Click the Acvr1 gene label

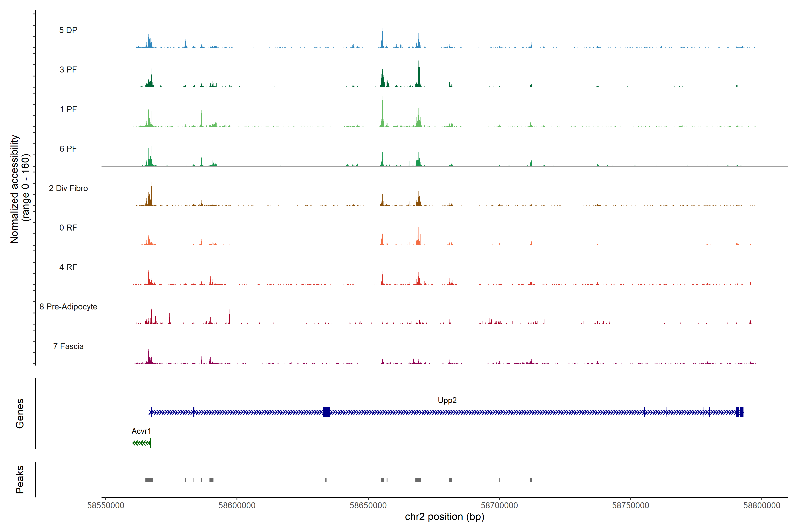pyautogui.click(x=141, y=431)
